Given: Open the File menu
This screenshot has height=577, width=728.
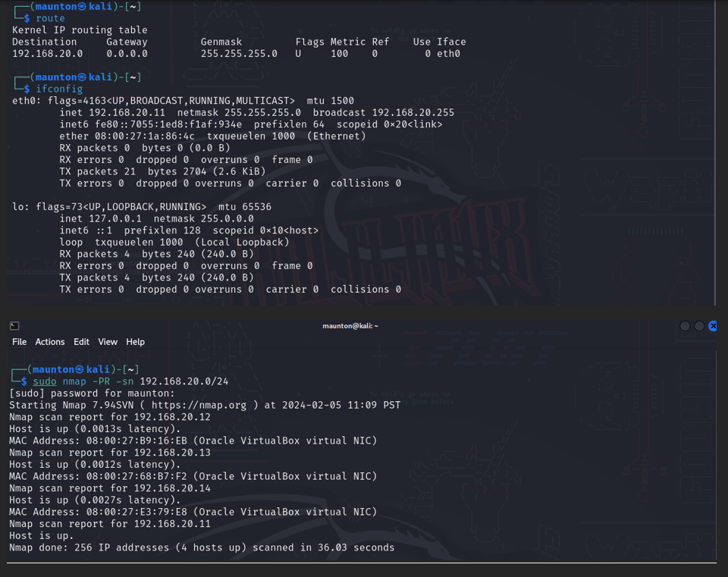Looking at the screenshot, I should 19,342.
